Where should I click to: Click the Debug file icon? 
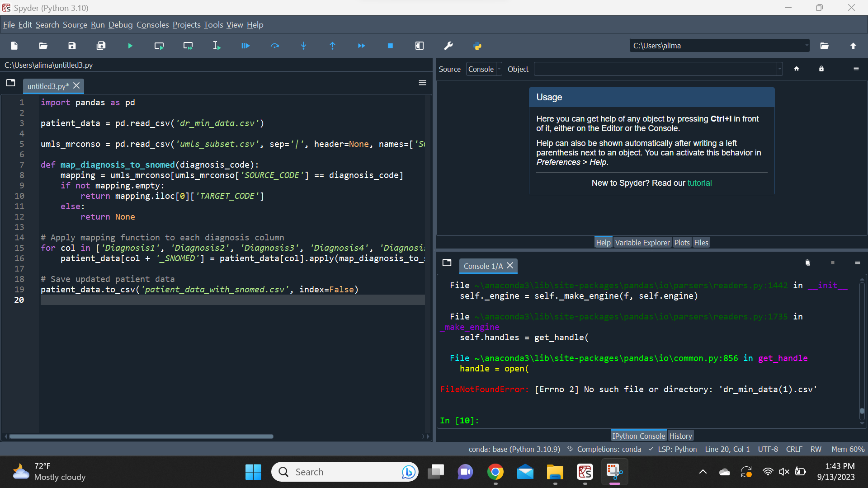(245, 46)
